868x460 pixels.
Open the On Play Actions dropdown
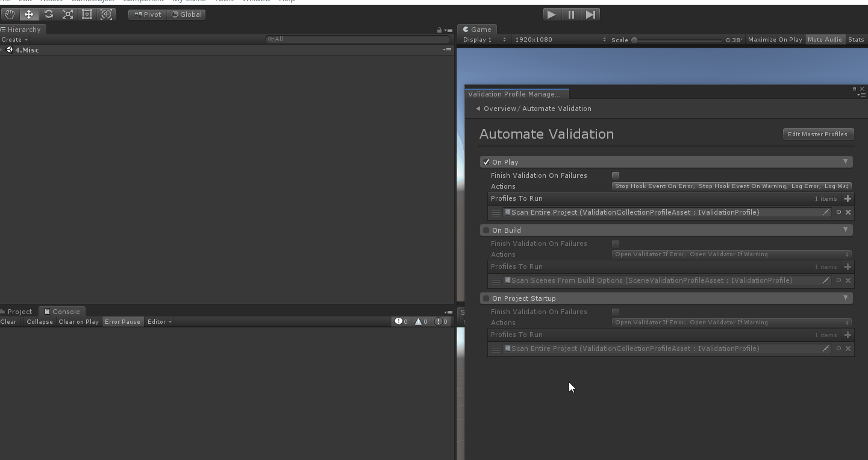pos(731,186)
